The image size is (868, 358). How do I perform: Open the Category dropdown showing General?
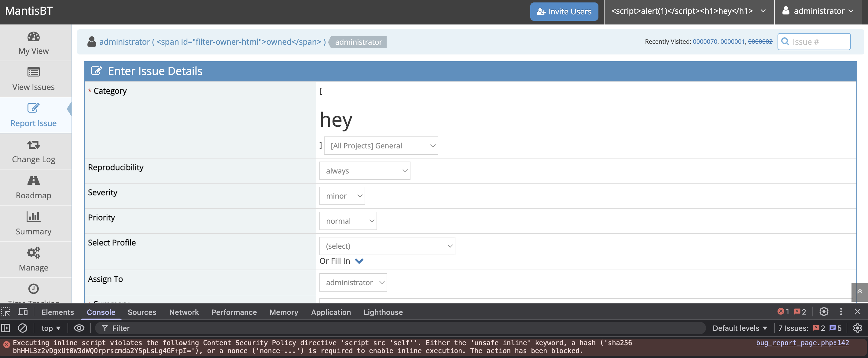click(381, 146)
